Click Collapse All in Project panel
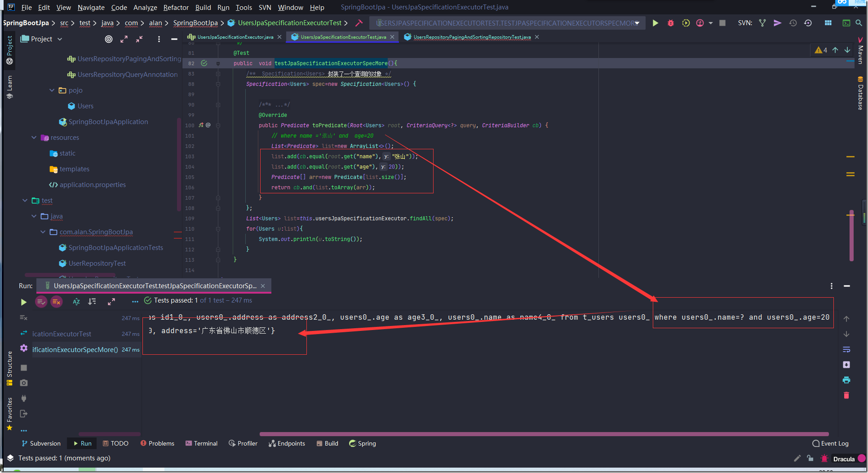 [139, 39]
